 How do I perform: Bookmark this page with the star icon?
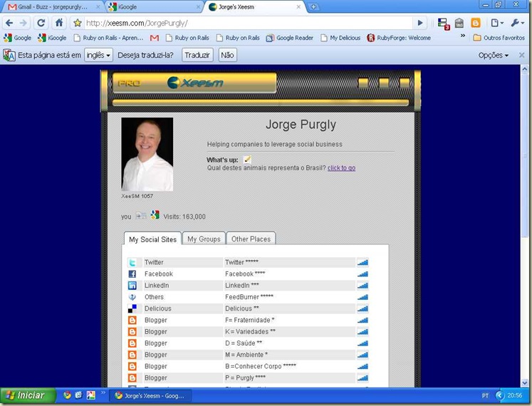point(78,23)
